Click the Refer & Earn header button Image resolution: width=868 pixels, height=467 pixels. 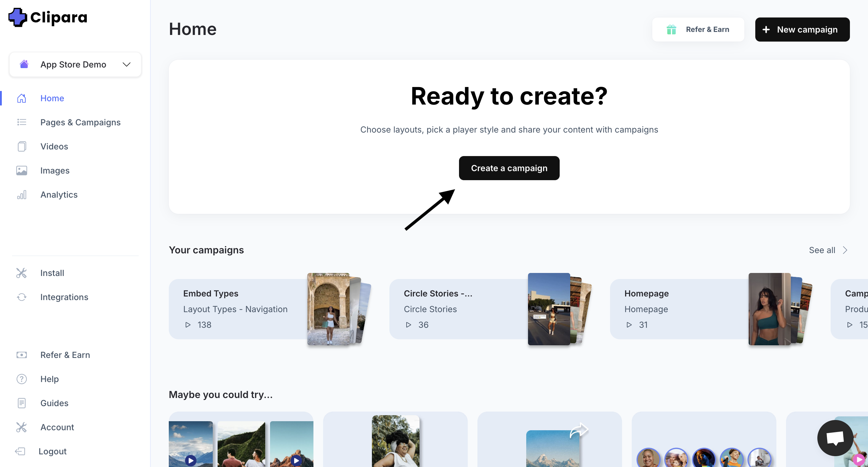pyautogui.click(x=698, y=30)
